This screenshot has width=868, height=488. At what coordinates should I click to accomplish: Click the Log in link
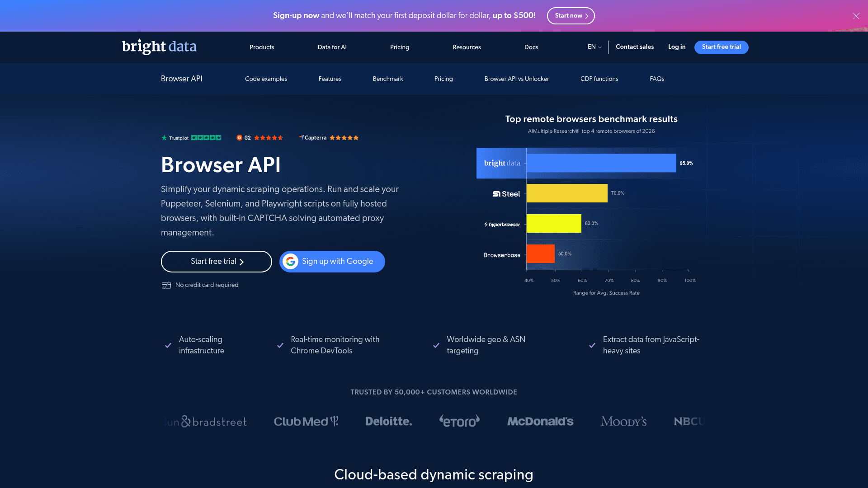(677, 47)
